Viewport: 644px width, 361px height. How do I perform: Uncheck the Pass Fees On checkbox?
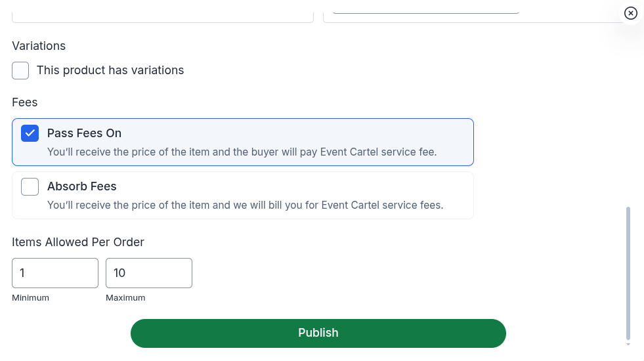click(x=30, y=133)
